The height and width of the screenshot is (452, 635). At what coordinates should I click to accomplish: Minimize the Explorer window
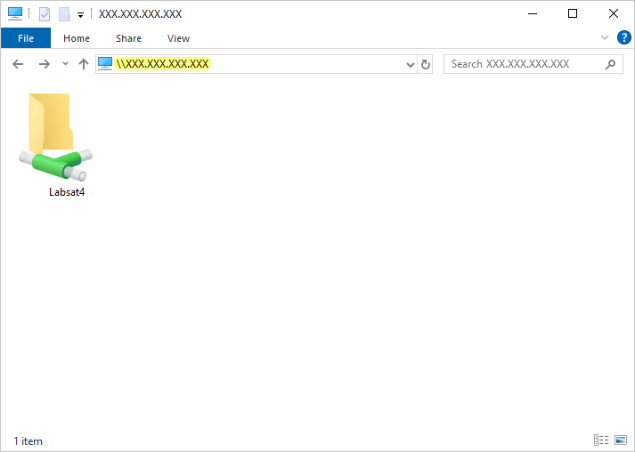(533, 14)
